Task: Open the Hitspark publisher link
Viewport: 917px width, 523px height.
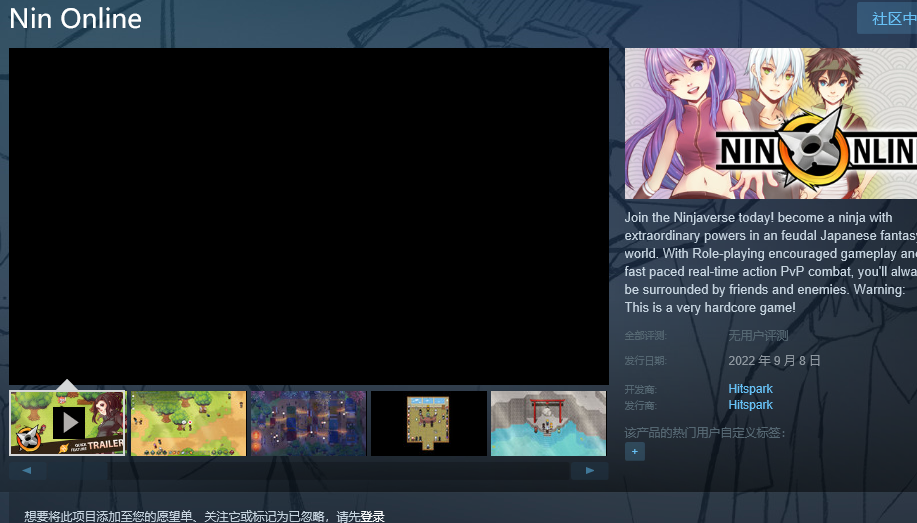Action: [x=750, y=405]
